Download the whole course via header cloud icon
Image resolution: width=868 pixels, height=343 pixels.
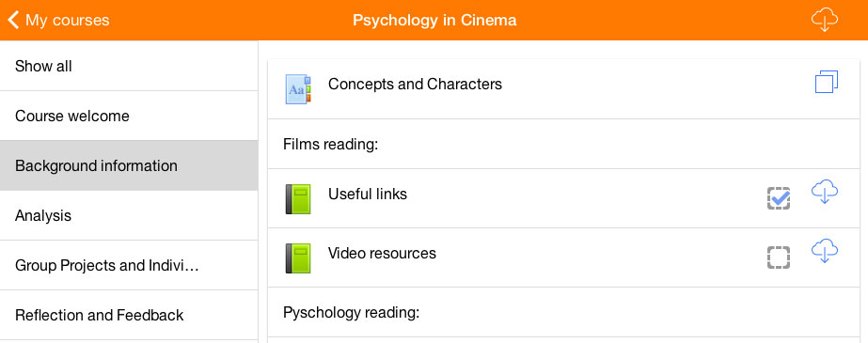(x=824, y=21)
